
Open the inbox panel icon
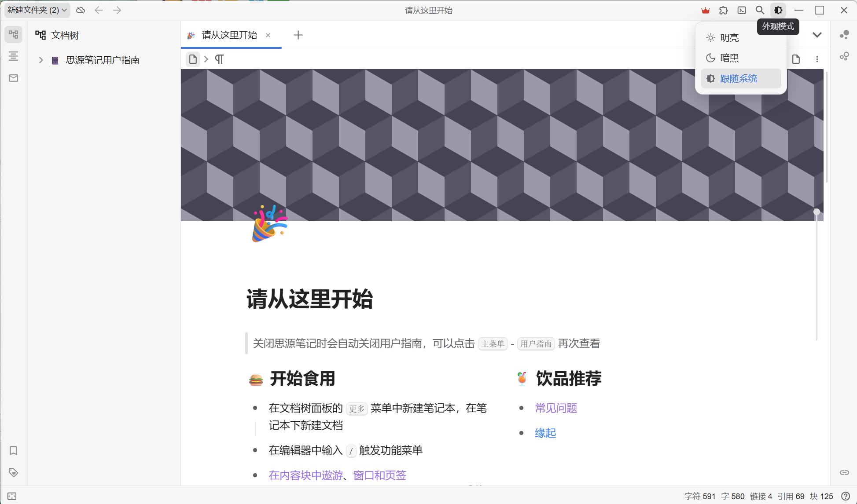[13, 78]
